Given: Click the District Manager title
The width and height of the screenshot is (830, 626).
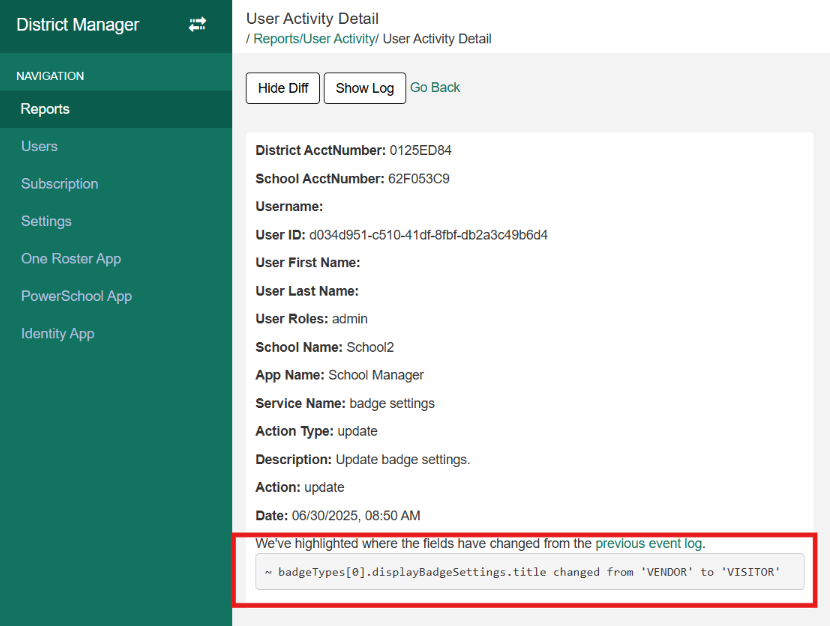Looking at the screenshot, I should point(78,24).
